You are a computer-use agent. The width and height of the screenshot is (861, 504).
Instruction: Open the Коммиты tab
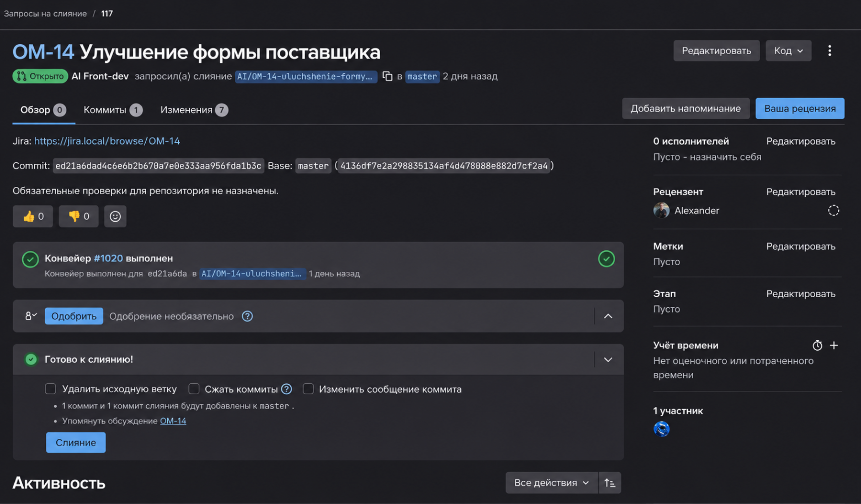pos(113,110)
